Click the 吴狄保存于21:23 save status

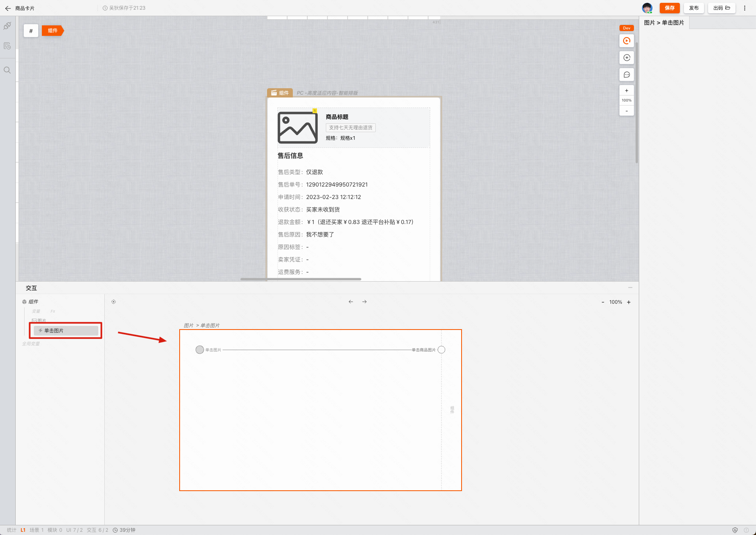click(x=124, y=8)
